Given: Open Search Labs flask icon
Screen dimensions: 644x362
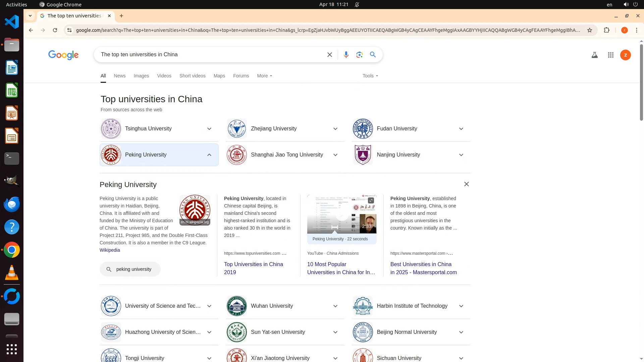Looking at the screenshot, I should [594, 55].
